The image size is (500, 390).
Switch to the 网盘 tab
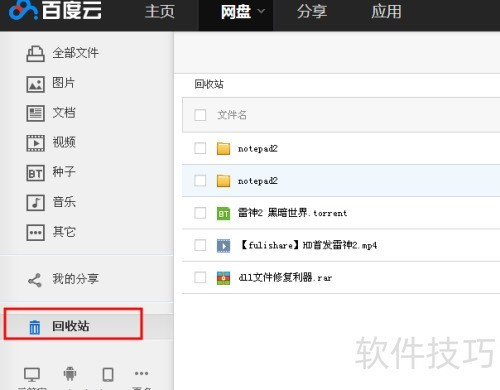pos(236,12)
